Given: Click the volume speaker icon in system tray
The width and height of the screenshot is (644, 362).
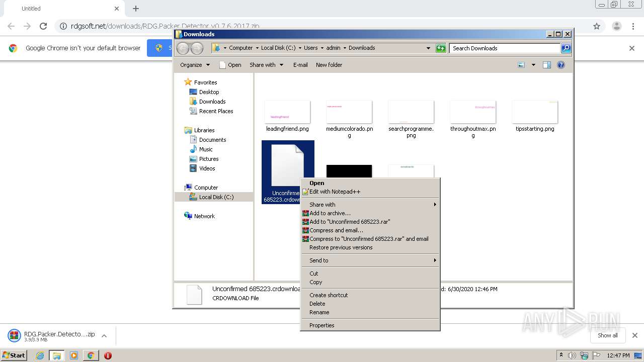Looking at the screenshot, I should click(572, 355).
